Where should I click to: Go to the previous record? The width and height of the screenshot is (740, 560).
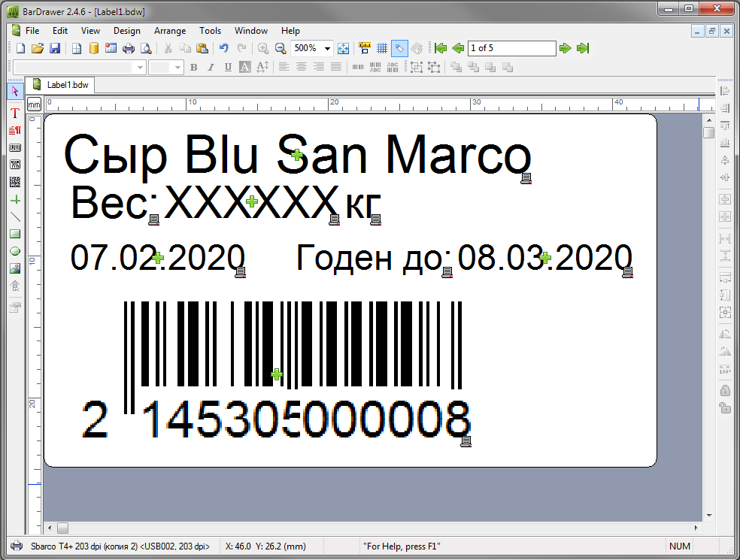click(x=458, y=48)
